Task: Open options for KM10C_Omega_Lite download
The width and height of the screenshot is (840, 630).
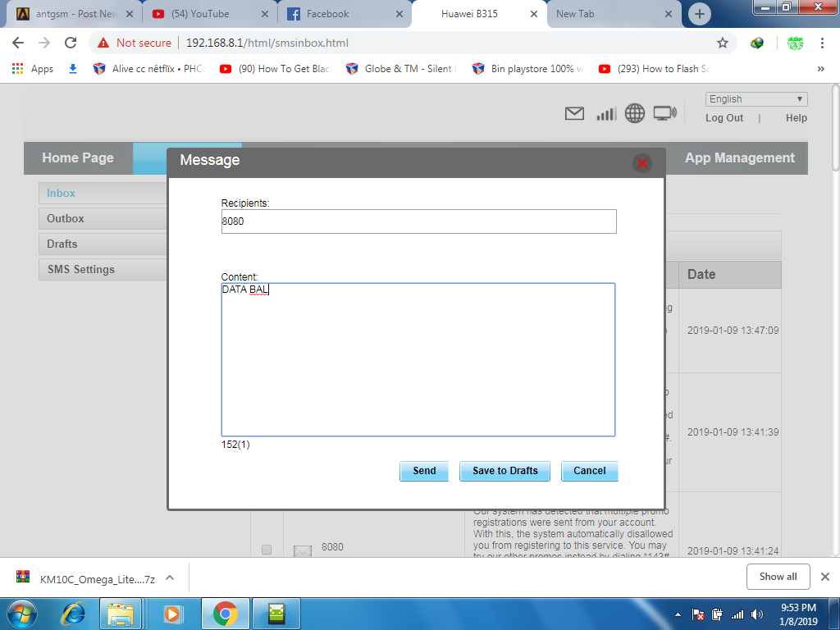Action: tap(170, 577)
